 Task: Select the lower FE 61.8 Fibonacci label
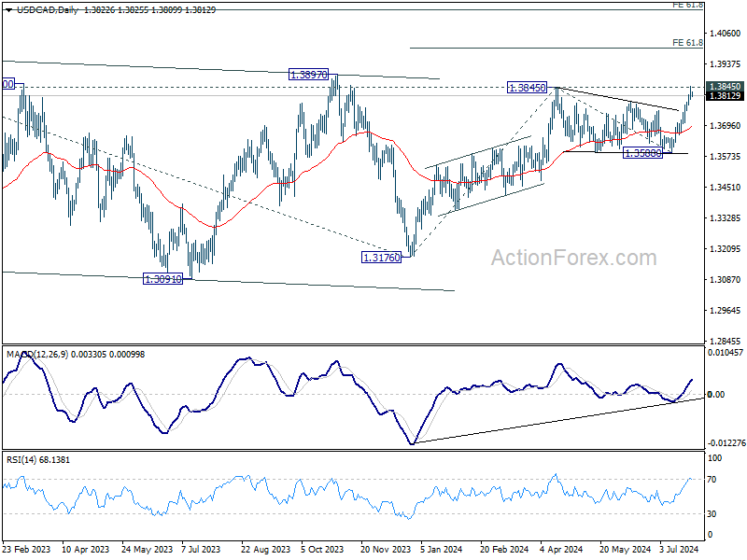688,43
